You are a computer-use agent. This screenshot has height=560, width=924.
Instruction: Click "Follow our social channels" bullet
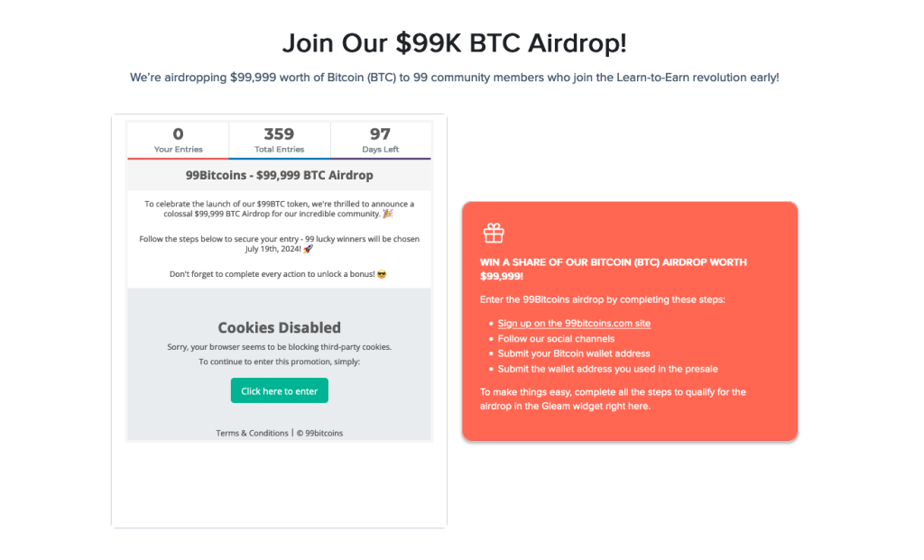556,338
